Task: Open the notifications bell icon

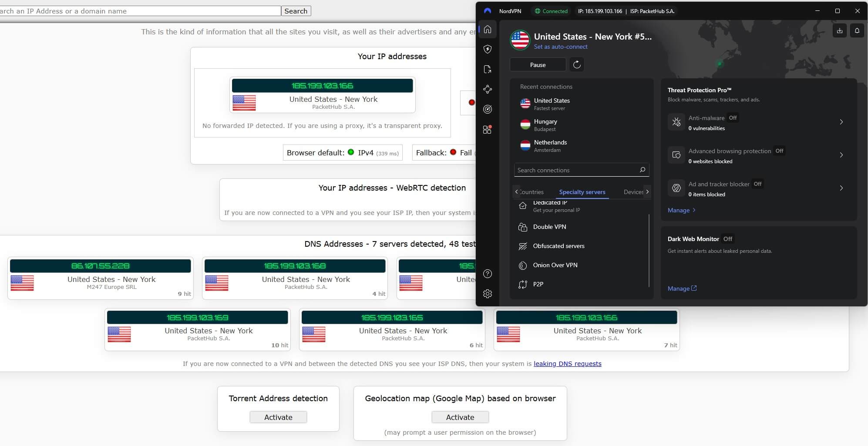Action: [857, 30]
